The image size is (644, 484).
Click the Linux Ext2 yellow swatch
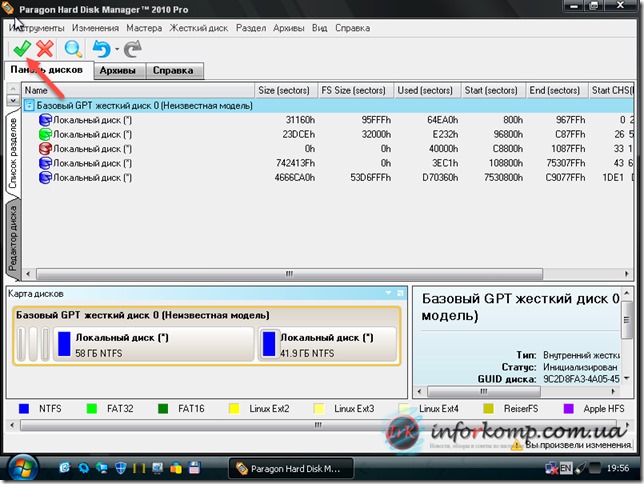coord(234,408)
